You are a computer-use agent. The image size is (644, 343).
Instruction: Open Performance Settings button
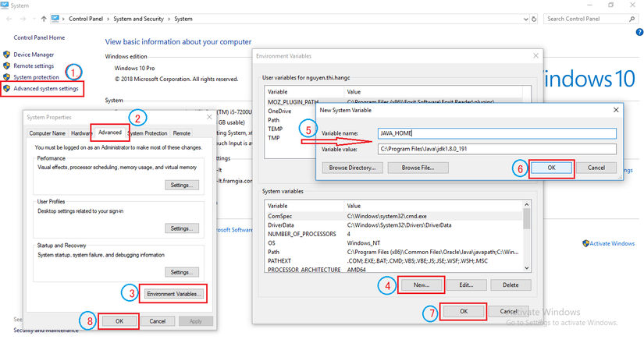[181, 185]
